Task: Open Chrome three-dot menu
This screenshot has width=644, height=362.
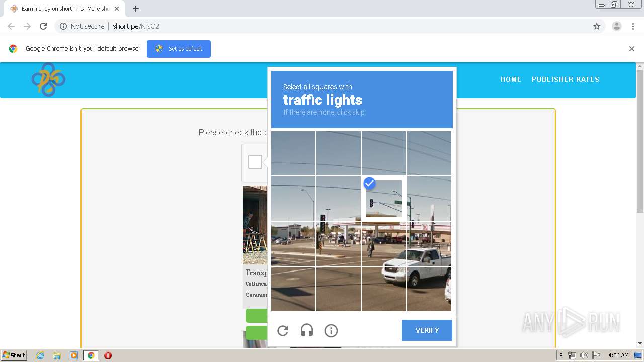Action: tap(633, 26)
